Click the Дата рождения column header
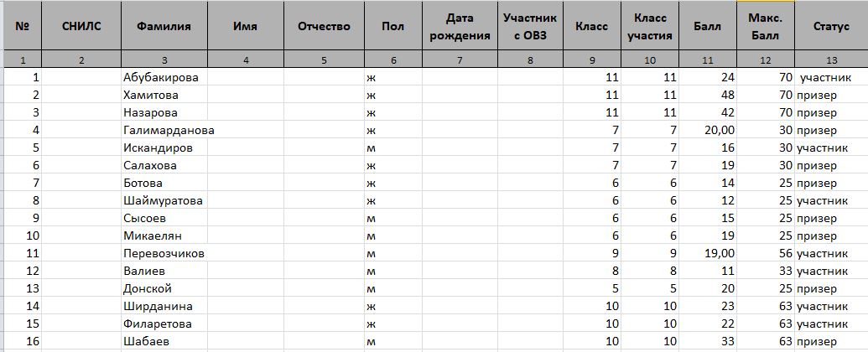The height and width of the screenshot is (352, 868). (x=459, y=26)
